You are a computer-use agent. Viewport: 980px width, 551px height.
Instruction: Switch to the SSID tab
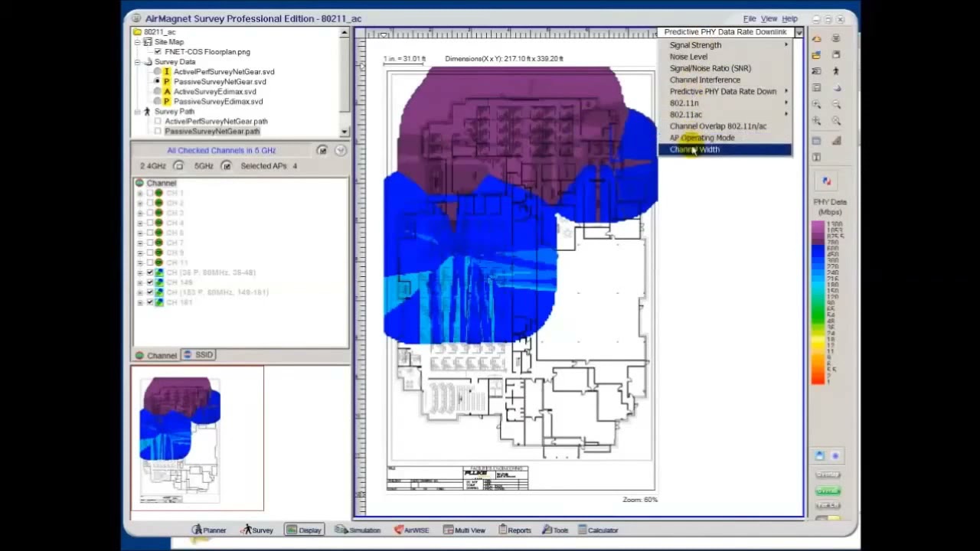[198, 355]
